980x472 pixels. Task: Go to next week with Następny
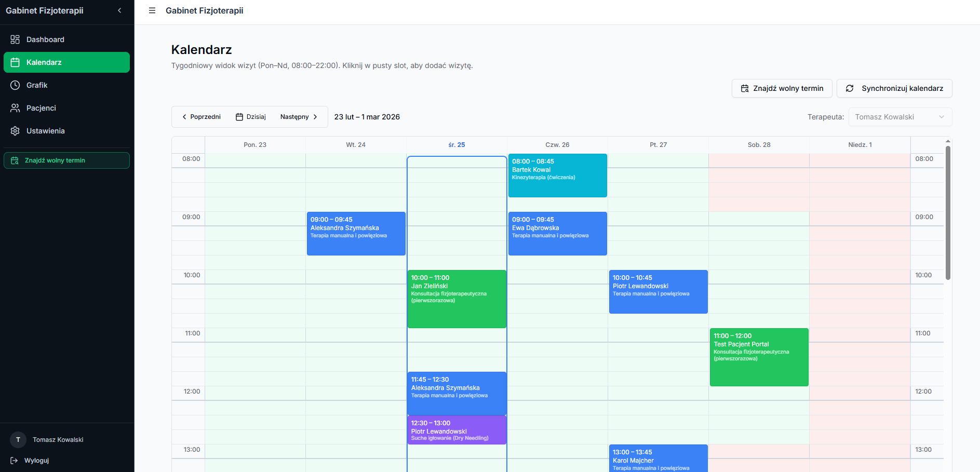[x=299, y=117]
